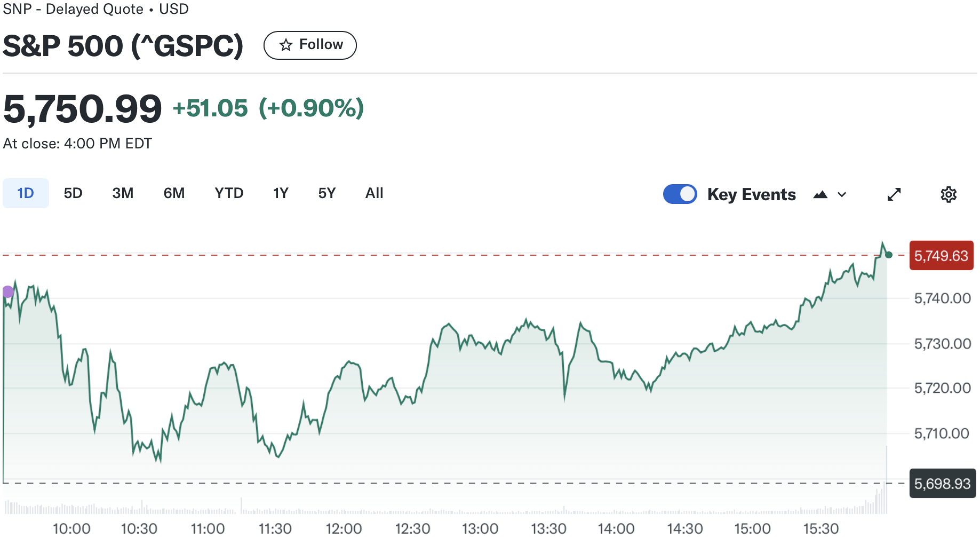Show the 1Y chart range
980x537 pixels.
[281, 193]
